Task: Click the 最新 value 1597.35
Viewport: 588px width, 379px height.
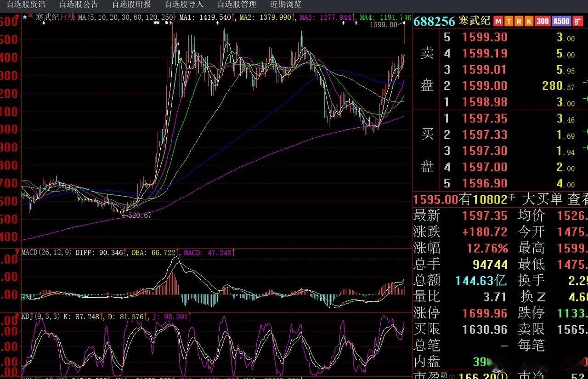Action: [x=485, y=215]
